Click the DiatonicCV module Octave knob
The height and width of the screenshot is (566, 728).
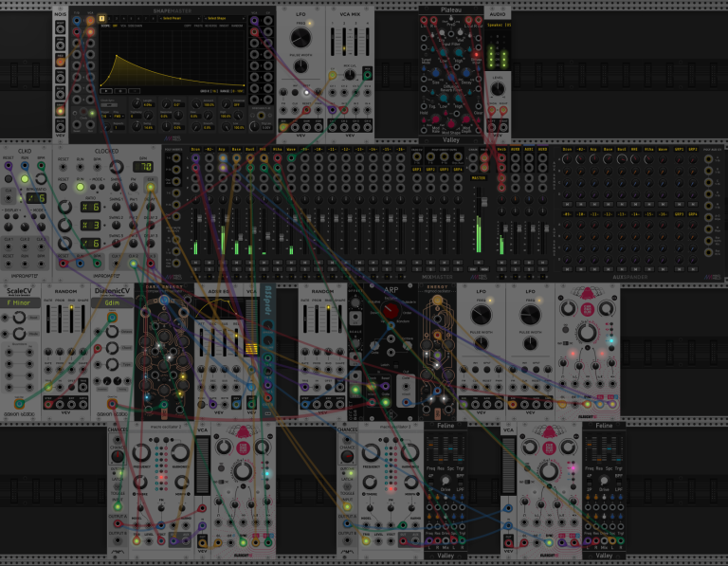tap(113, 332)
